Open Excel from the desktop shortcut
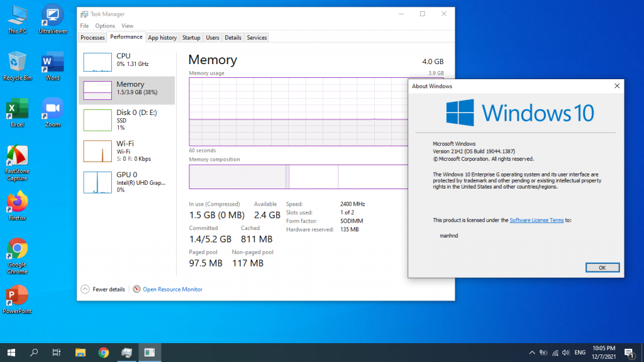This screenshot has width=644, height=362. (x=17, y=113)
